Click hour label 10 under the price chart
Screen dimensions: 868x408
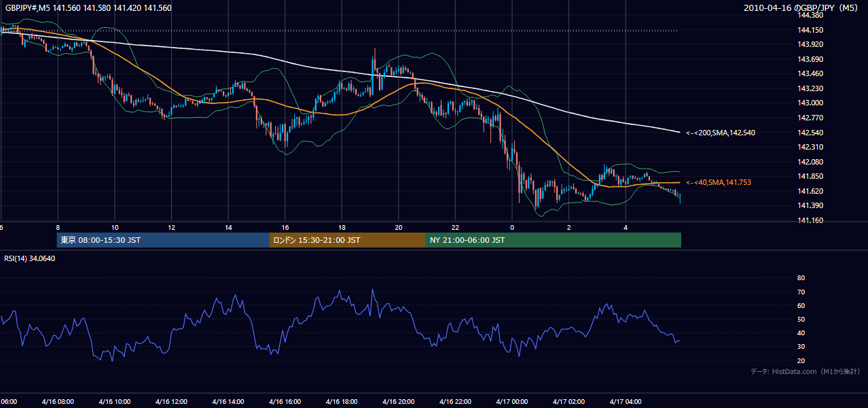click(115, 227)
